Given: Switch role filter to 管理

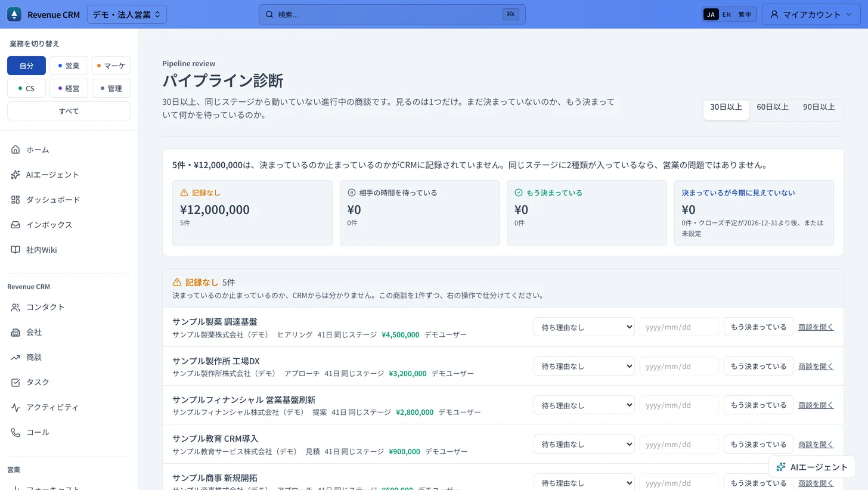Looking at the screenshot, I should 111,88.
